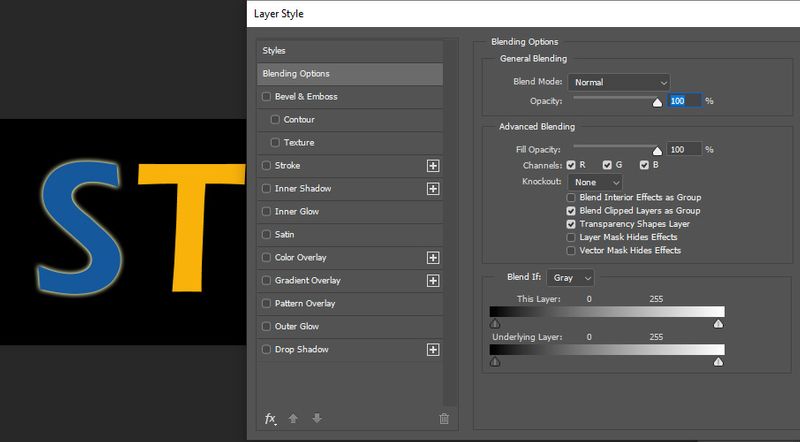Add another Gradient Overlay with plus icon
Image resolution: width=800 pixels, height=442 pixels.
(433, 281)
